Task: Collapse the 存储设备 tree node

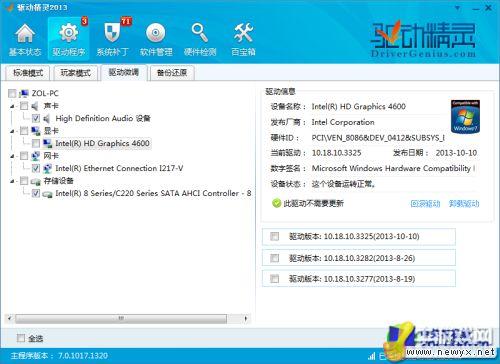Action: [12, 181]
